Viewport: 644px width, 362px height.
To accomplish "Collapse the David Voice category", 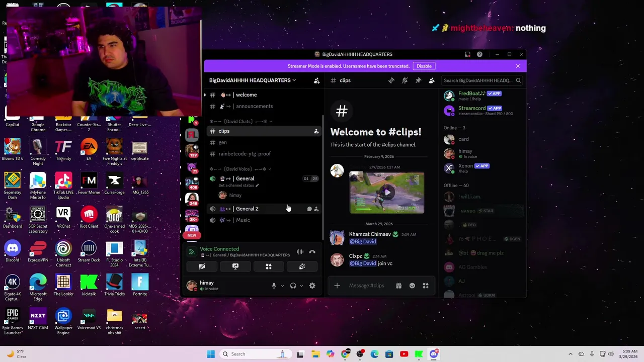I will pyautogui.click(x=240, y=169).
